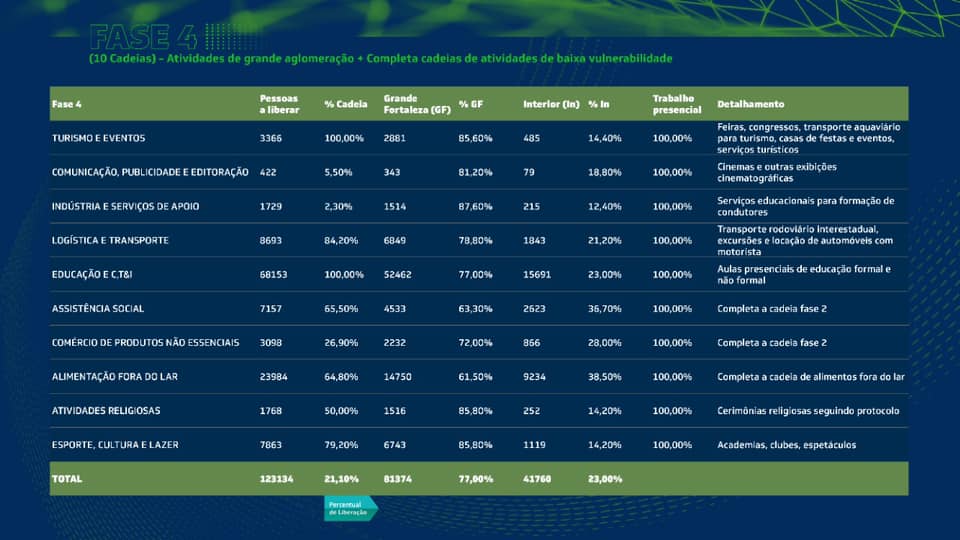Select the 'ASSISTÊNCIA SOCIAL' row label

click(98, 308)
